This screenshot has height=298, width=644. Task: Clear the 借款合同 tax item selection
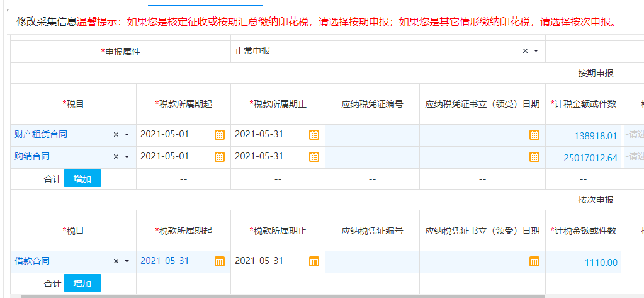[x=116, y=261]
